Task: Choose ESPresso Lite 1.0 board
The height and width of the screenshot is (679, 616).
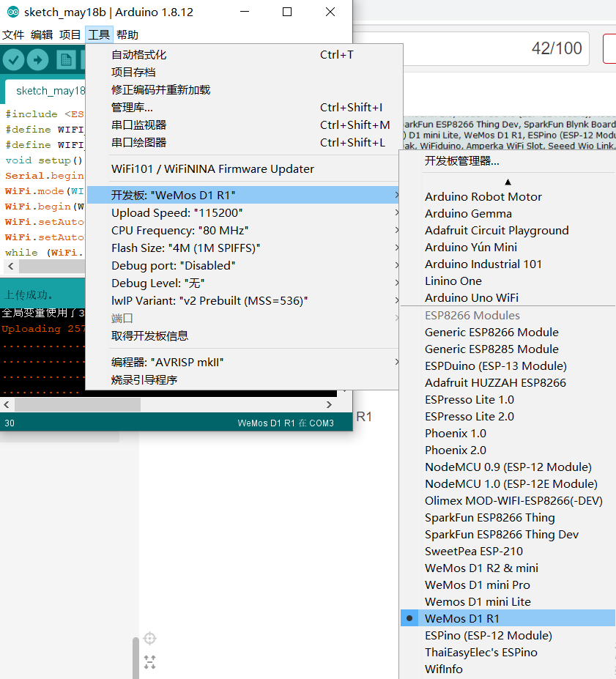Action: (x=508, y=400)
